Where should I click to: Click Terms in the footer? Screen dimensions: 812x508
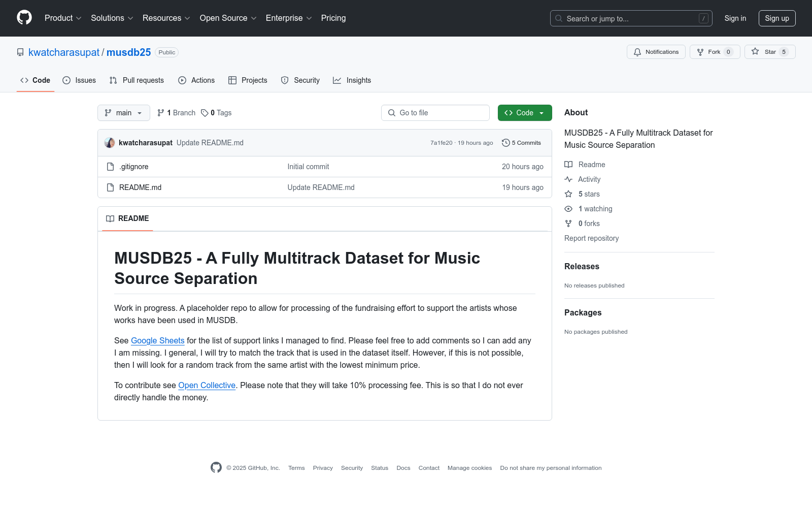coord(296,468)
